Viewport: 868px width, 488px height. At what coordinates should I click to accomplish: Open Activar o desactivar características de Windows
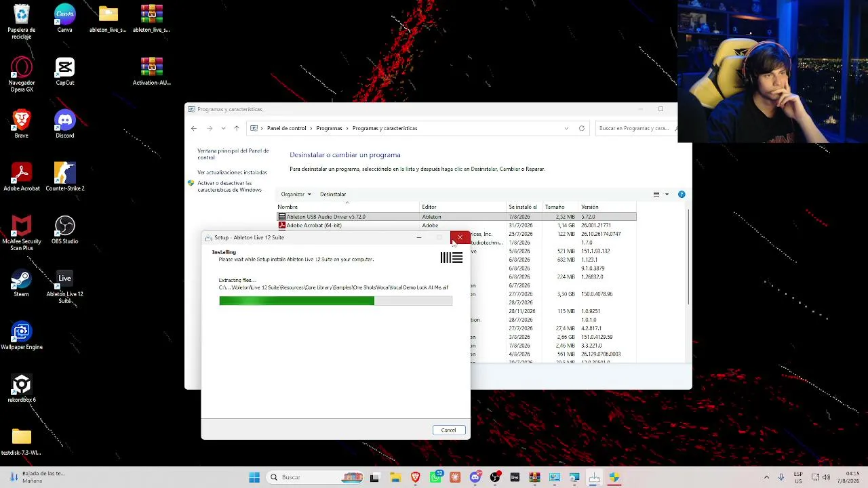coord(229,186)
